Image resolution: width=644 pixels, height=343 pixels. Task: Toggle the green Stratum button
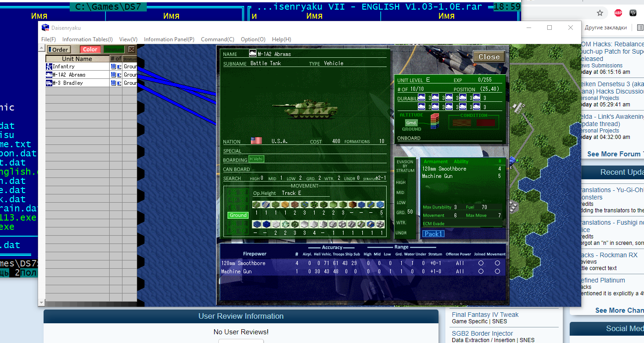[x=114, y=50]
